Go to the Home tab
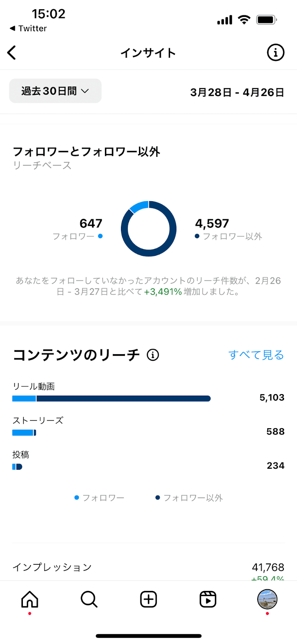Image resolution: width=297 pixels, height=644 pixels. [x=30, y=599]
